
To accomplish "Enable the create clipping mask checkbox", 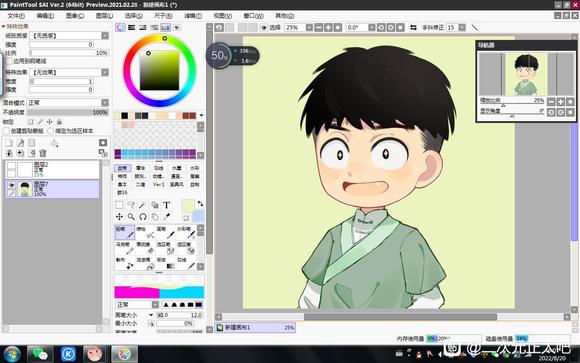I will 6,131.
